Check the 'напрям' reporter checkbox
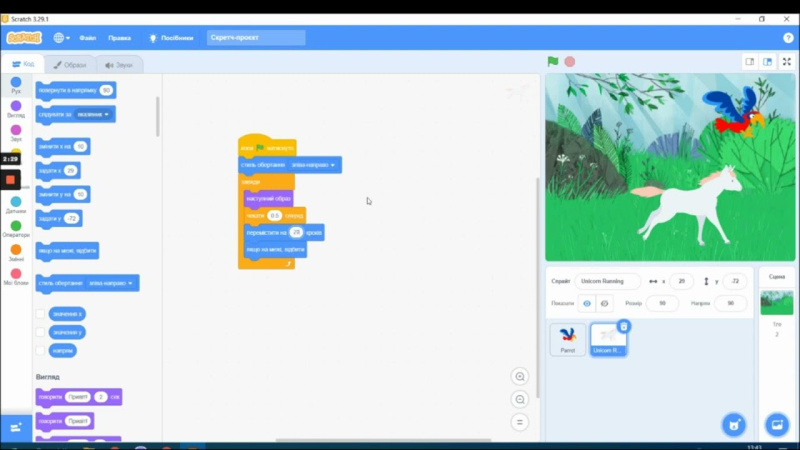The width and height of the screenshot is (800, 450). (x=41, y=350)
